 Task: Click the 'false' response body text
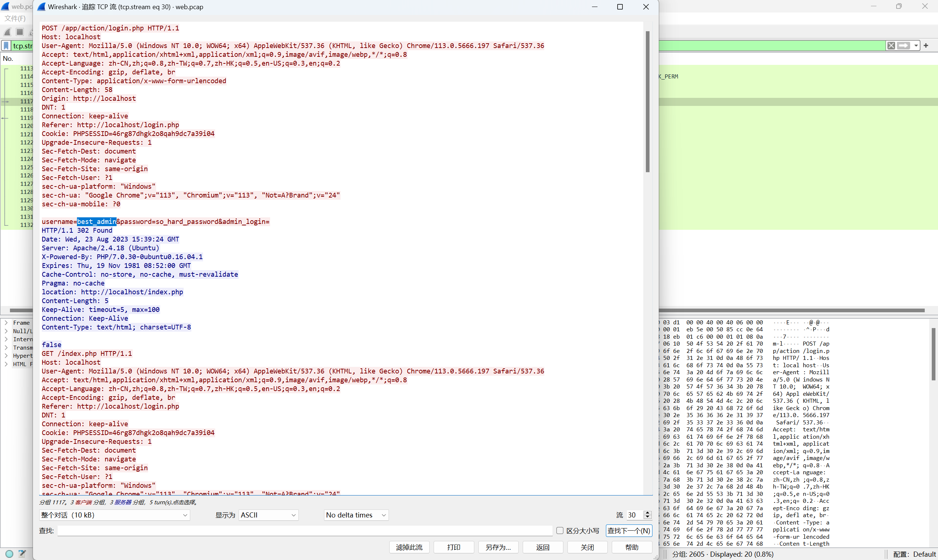pos(51,345)
